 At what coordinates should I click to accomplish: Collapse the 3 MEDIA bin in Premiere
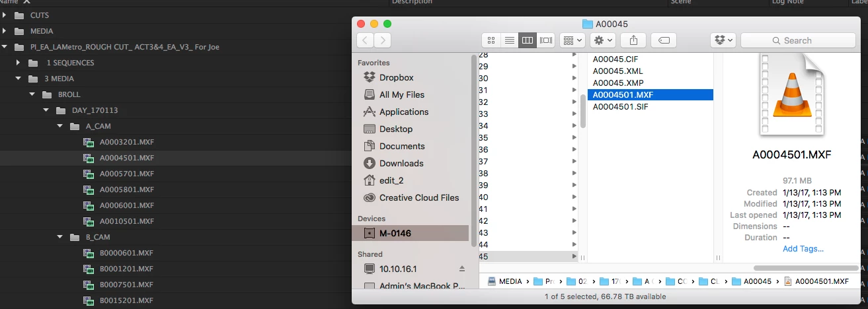[x=19, y=79]
